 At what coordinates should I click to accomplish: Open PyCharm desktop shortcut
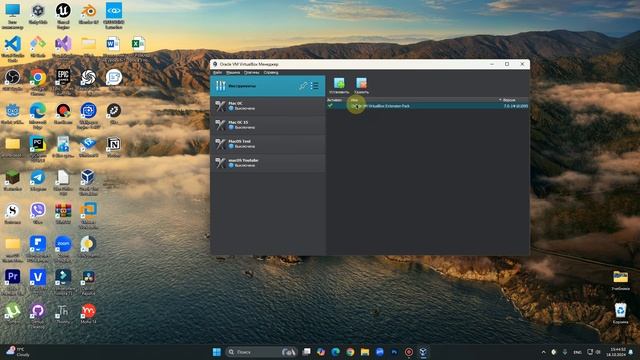[x=38, y=149]
